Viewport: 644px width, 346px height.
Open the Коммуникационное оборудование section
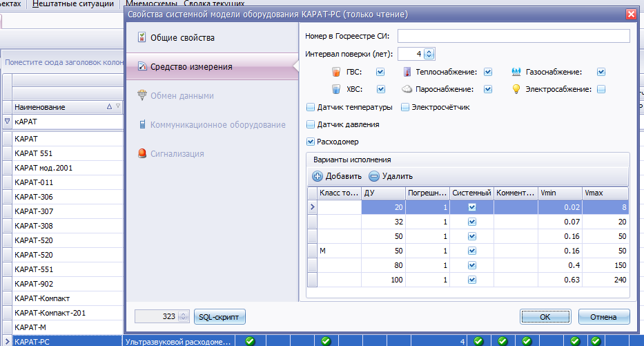213,124
